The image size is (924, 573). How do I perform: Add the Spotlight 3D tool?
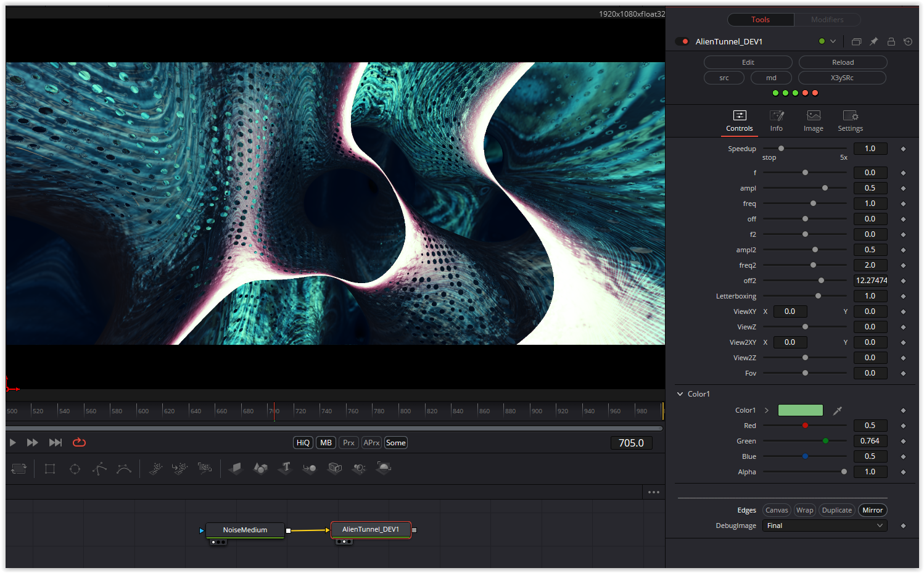[359, 469]
